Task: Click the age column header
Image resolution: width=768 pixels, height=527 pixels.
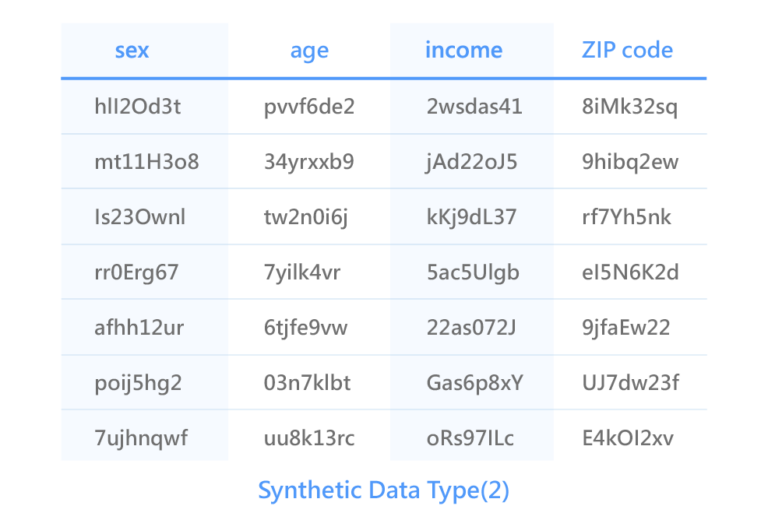Action: pyautogui.click(x=309, y=51)
